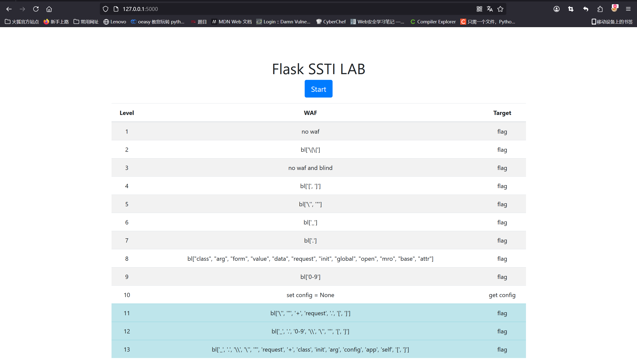Select the level 13 table row
Image resolution: width=637 pixels, height=364 pixels.
pos(318,349)
